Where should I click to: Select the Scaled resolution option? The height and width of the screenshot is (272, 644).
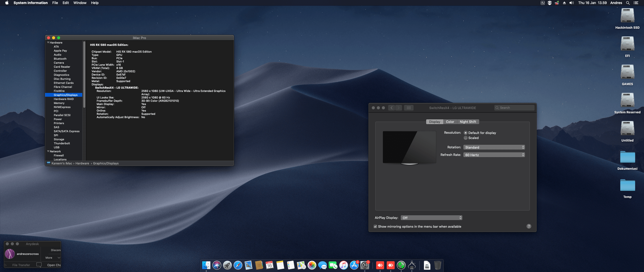point(466,138)
